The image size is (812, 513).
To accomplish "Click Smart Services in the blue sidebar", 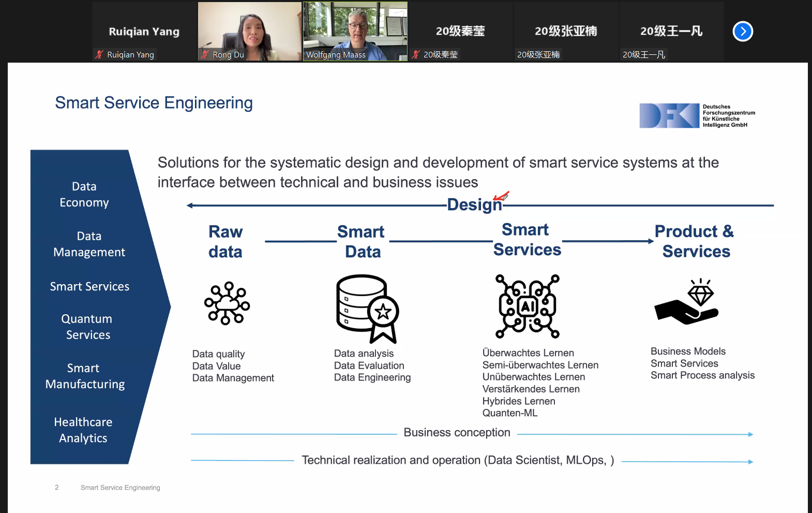I will (89, 287).
